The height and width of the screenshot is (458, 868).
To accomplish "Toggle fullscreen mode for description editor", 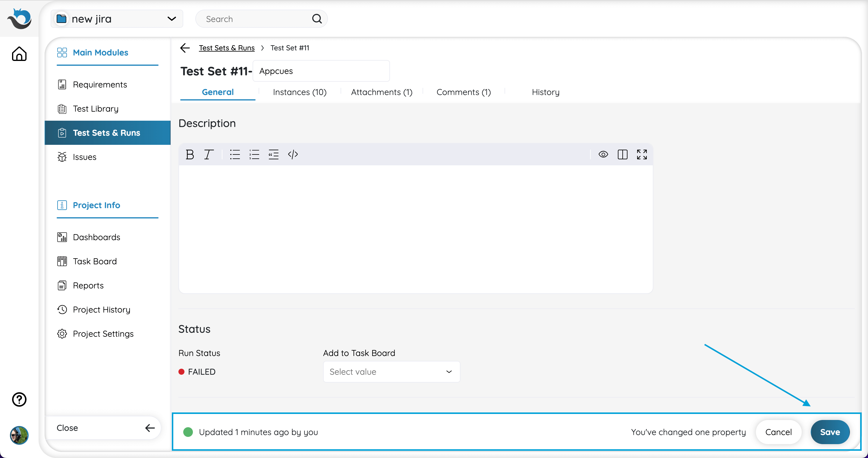I will 642,154.
